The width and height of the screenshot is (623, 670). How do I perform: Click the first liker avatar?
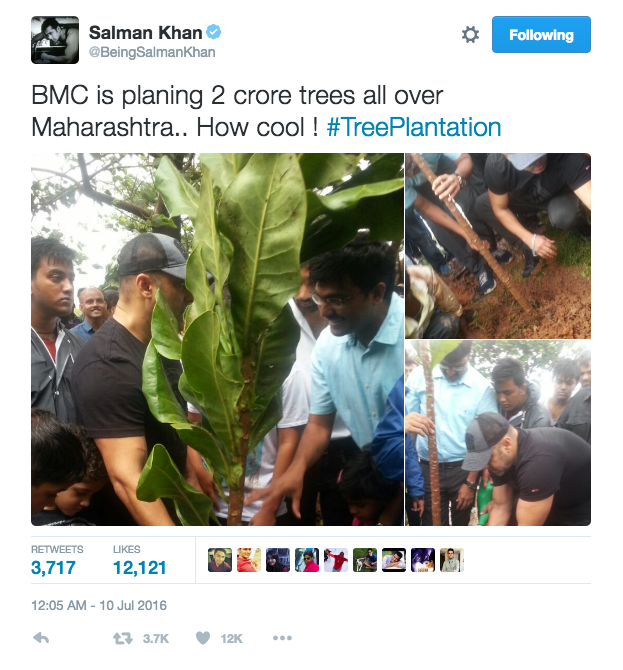[x=220, y=560]
